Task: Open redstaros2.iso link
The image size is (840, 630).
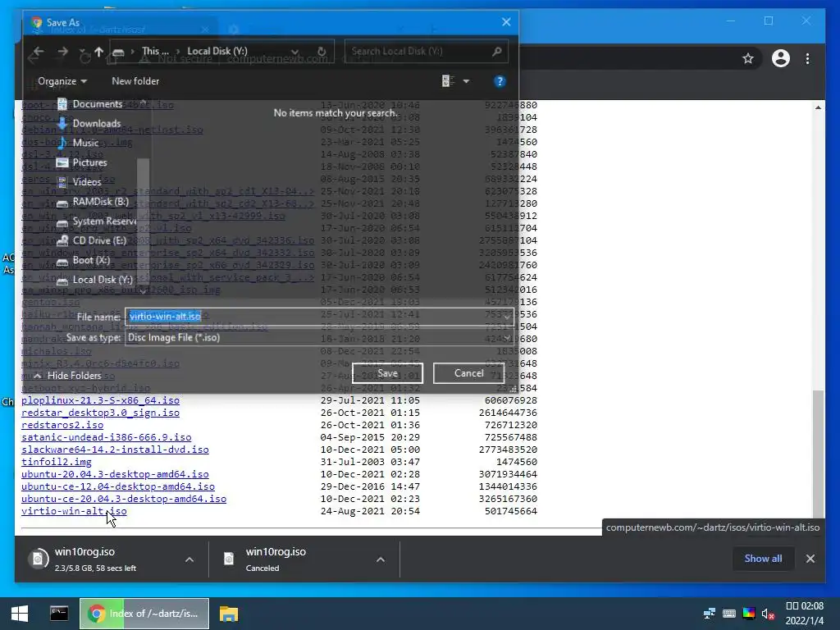Action: [62, 425]
